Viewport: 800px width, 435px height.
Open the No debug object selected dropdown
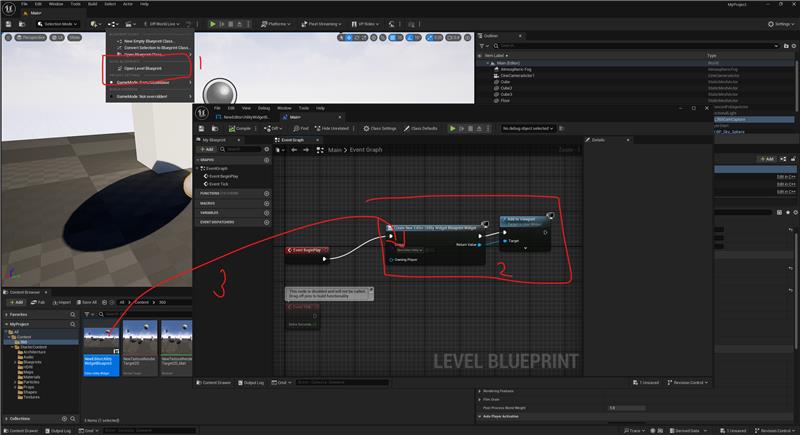(528, 129)
